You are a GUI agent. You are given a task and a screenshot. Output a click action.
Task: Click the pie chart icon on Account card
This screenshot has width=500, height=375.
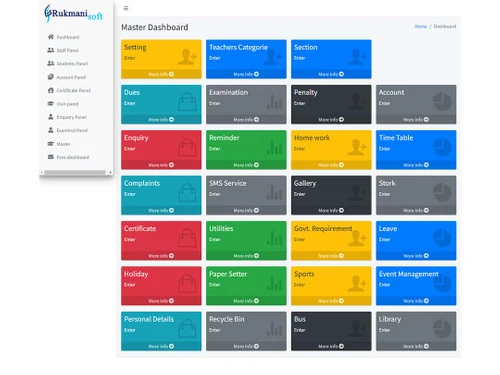click(x=442, y=102)
